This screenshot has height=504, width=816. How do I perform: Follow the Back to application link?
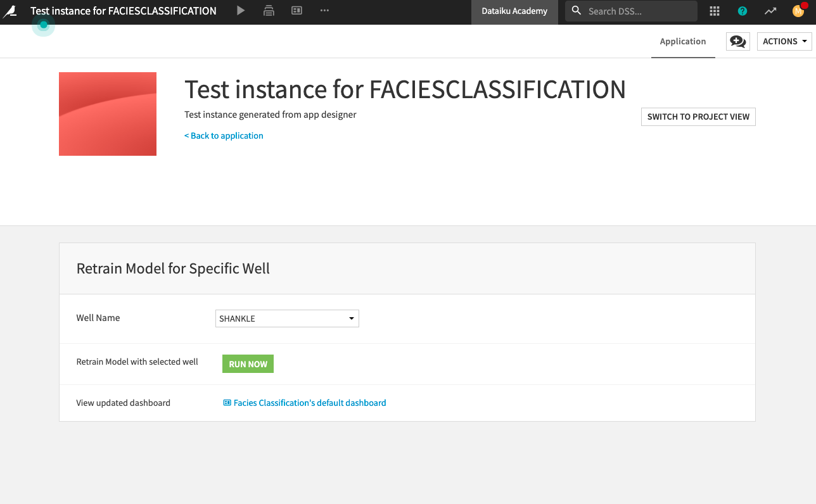(223, 135)
